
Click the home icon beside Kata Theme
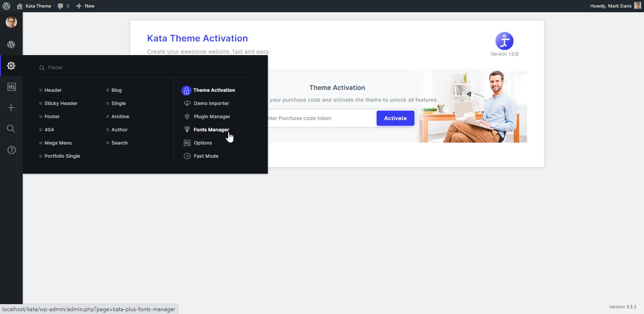[x=19, y=6]
